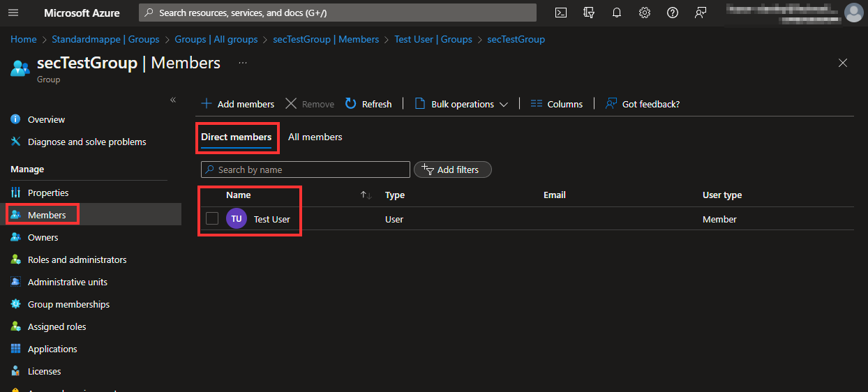Click the Overview info icon
The width and height of the screenshot is (868, 392).
pyautogui.click(x=15, y=119)
